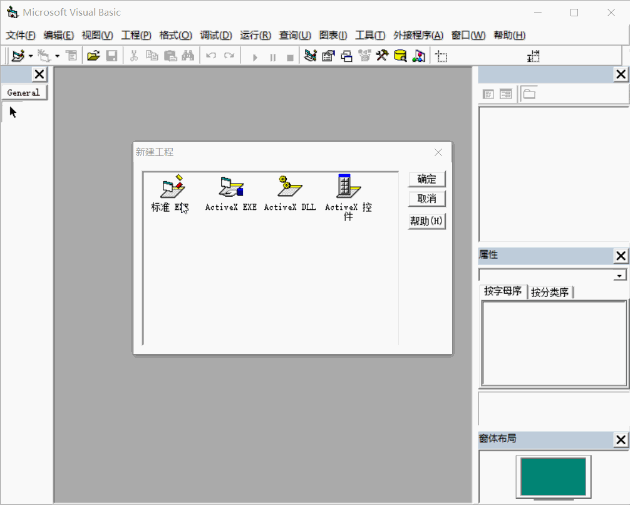Click the Cut scissors icon

134,56
